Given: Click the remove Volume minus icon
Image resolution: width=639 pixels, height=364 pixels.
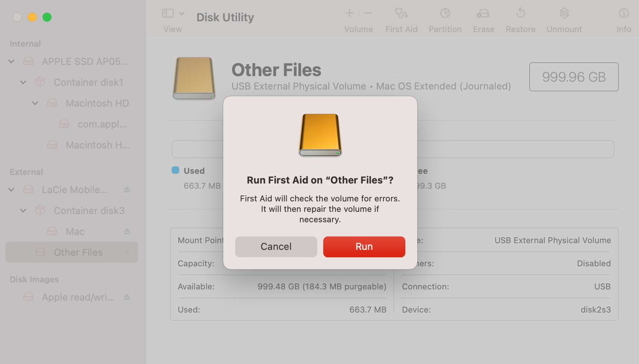Looking at the screenshot, I should (368, 13).
